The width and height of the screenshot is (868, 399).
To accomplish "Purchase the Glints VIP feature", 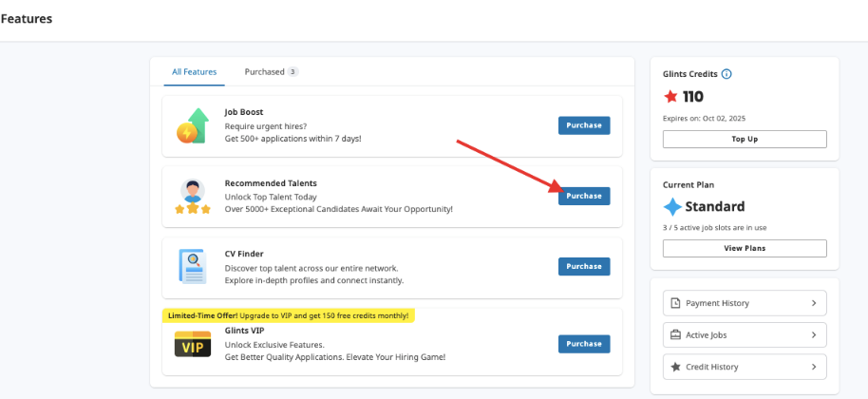I will (x=584, y=344).
